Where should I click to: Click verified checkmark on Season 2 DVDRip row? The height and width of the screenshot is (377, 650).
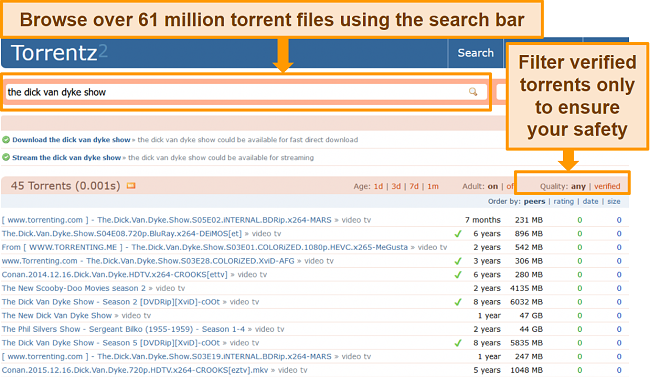click(x=458, y=302)
